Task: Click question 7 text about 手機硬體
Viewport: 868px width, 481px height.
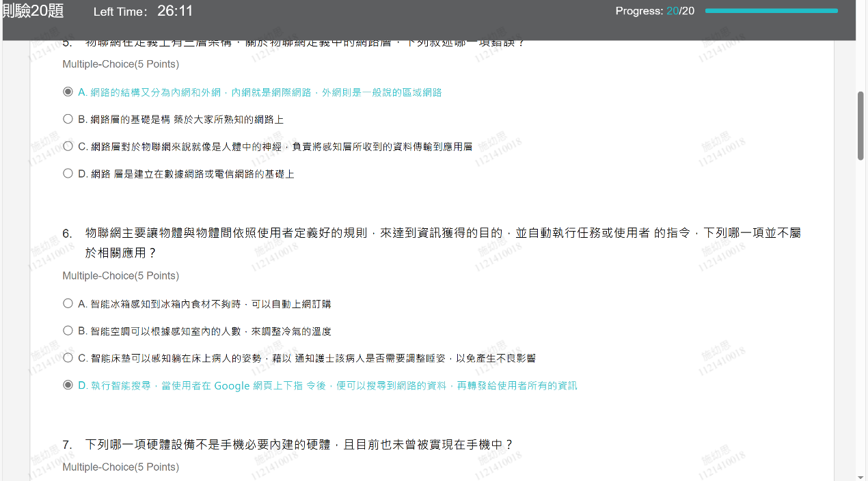Action: [x=299, y=445]
